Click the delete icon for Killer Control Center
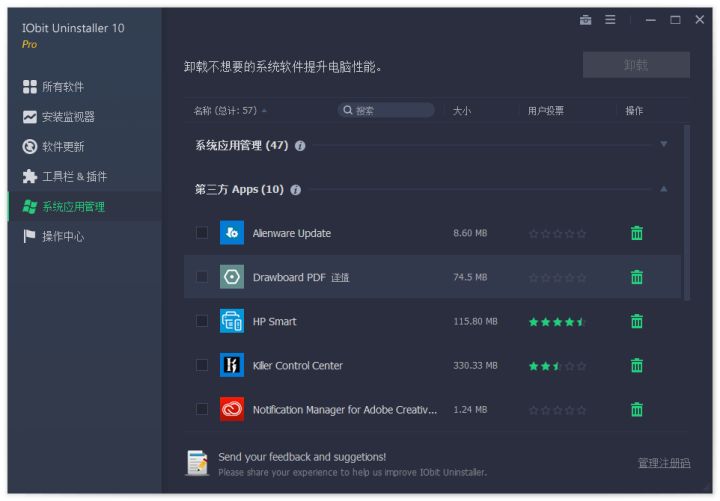This screenshot has width=720, height=501. pyautogui.click(x=636, y=365)
